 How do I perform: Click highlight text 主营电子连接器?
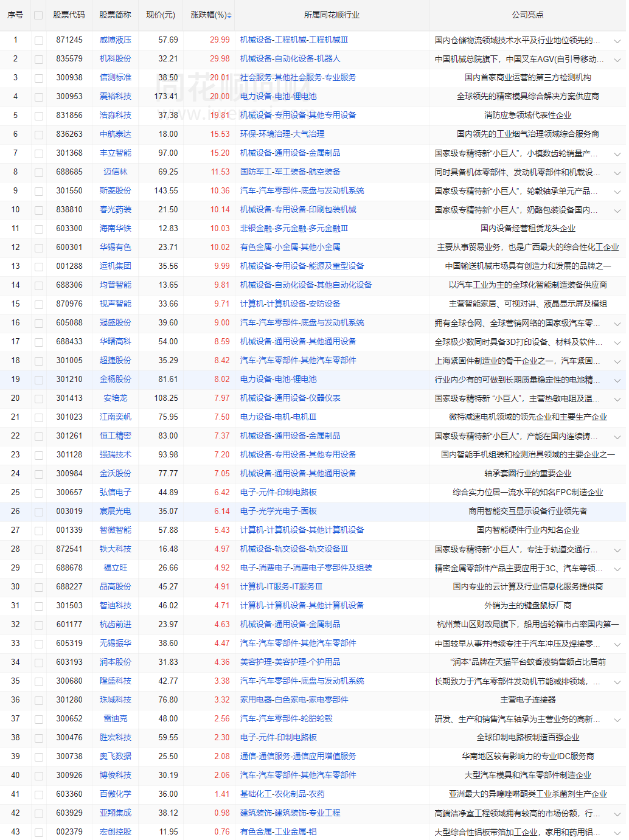point(528,699)
